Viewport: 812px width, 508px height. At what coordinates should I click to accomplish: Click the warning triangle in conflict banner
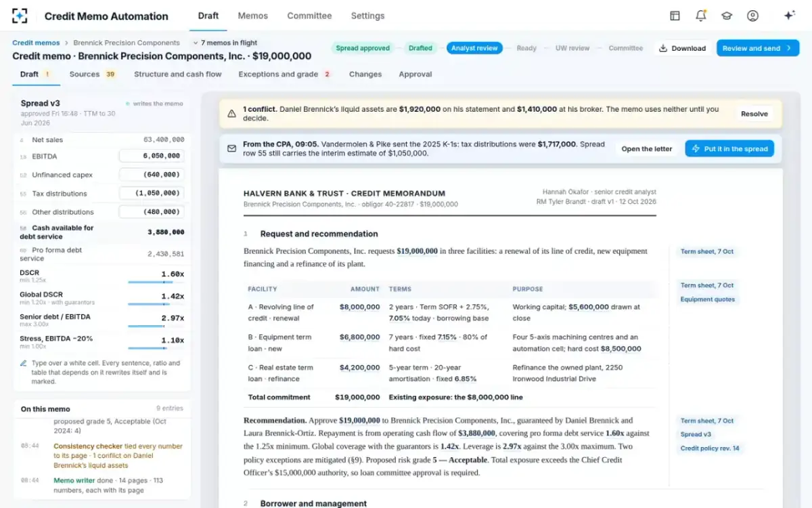[231, 114]
